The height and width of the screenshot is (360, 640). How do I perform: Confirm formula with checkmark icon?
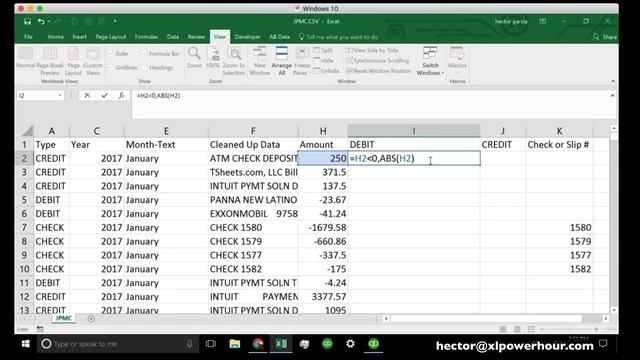pos(104,96)
